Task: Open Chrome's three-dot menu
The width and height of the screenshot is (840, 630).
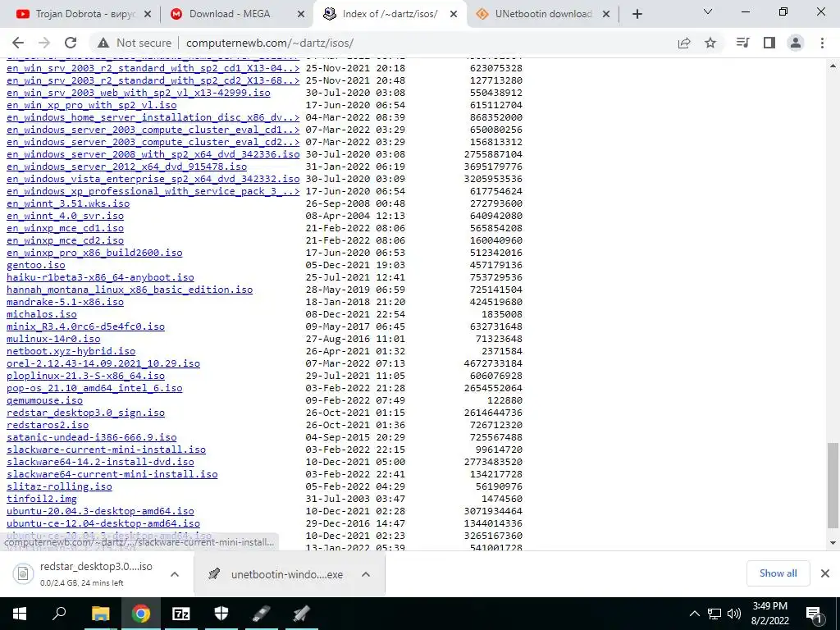Action: pyautogui.click(x=822, y=43)
